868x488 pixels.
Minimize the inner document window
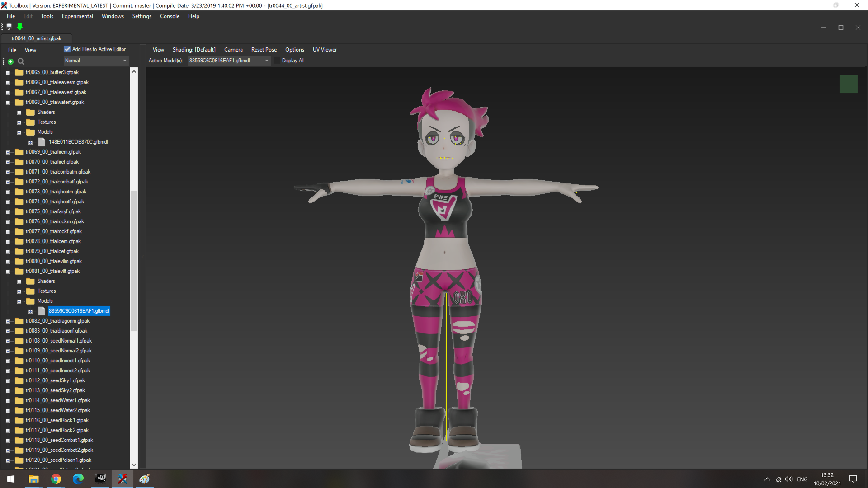coord(824,28)
